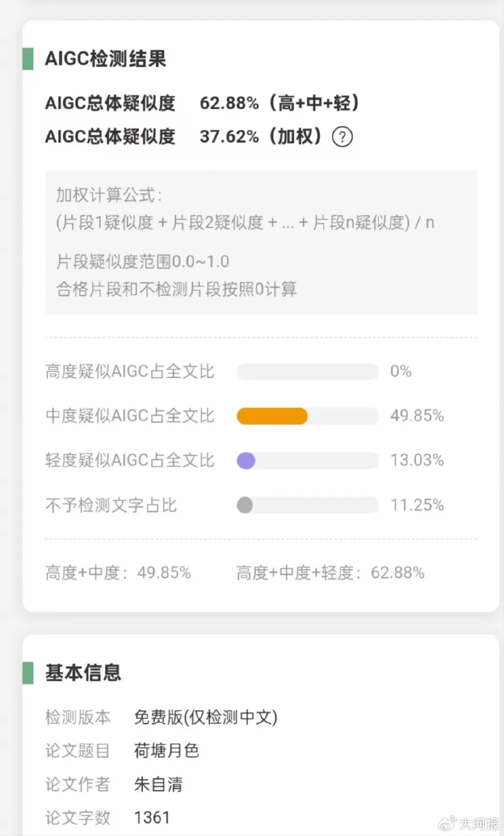504x836 pixels.
Task: Click the purple 轻度疑似AIGC progress indicator
Action: point(246,461)
